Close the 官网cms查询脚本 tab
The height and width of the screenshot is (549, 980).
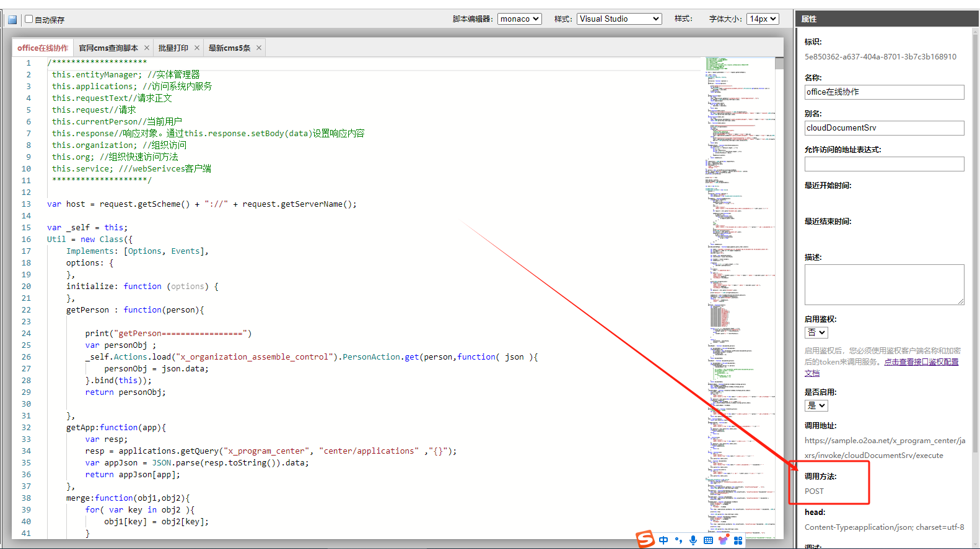click(x=147, y=48)
